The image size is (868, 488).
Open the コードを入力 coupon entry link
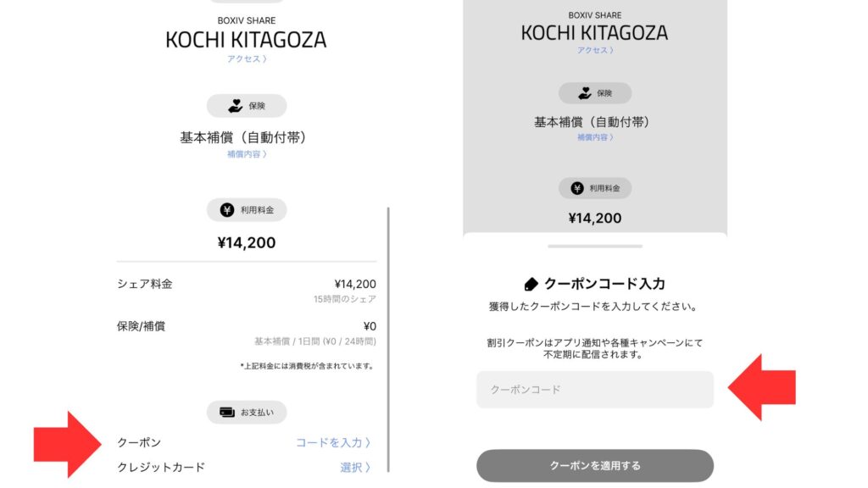click(x=333, y=442)
